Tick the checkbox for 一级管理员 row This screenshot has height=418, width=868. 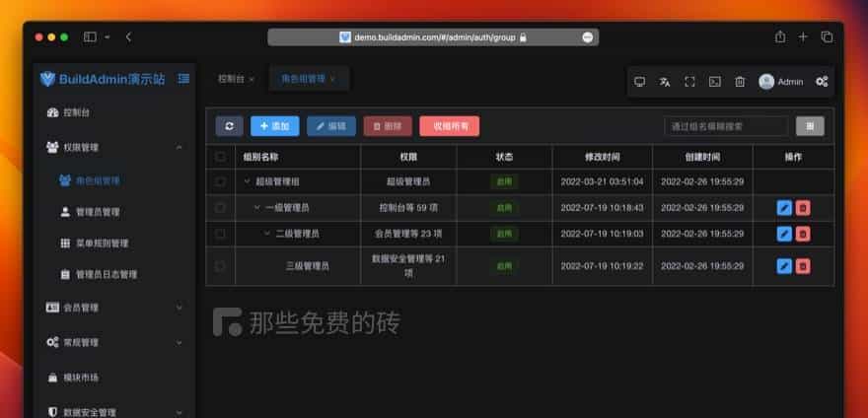(x=220, y=208)
